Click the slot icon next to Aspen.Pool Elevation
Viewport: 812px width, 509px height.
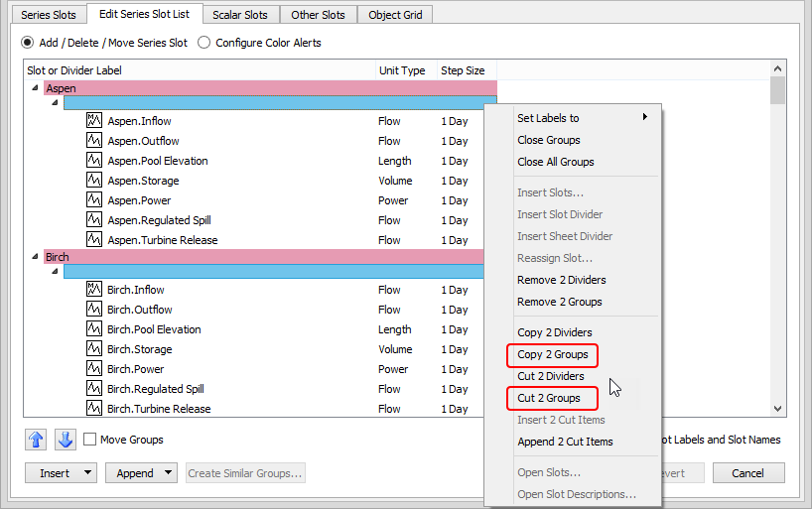[x=95, y=161]
